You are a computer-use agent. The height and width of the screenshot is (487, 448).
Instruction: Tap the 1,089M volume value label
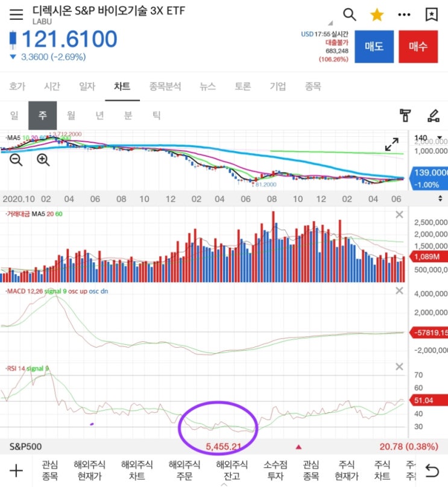pyautogui.click(x=429, y=257)
